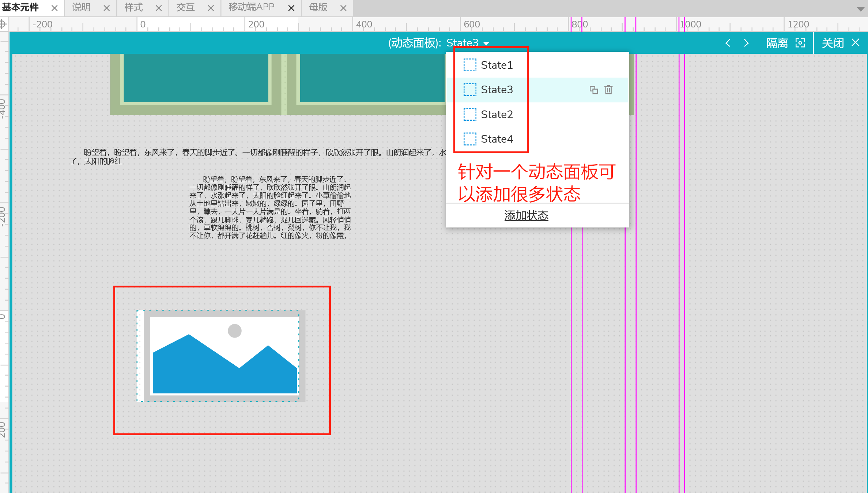The image size is (868, 493).
Task: Click the duplicate icon on State3 row
Action: coord(593,90)
